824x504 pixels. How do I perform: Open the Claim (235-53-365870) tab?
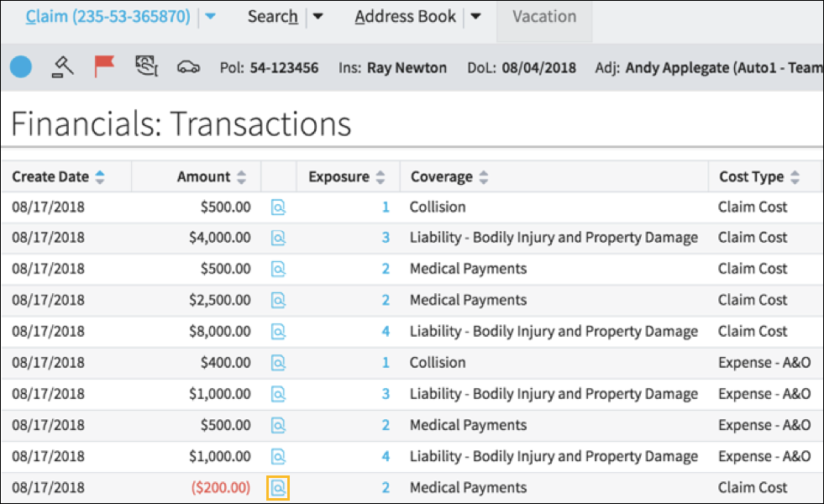click(108, 17)
